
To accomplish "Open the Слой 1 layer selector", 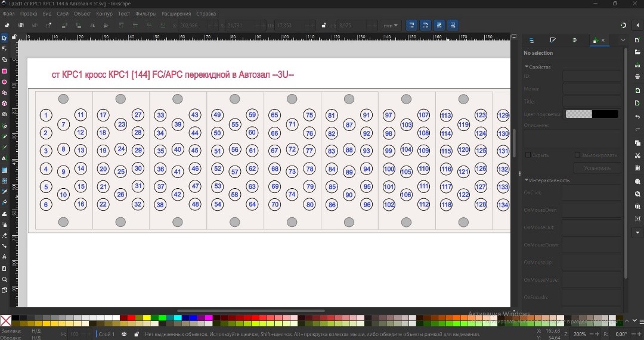I will coord(106,334).
